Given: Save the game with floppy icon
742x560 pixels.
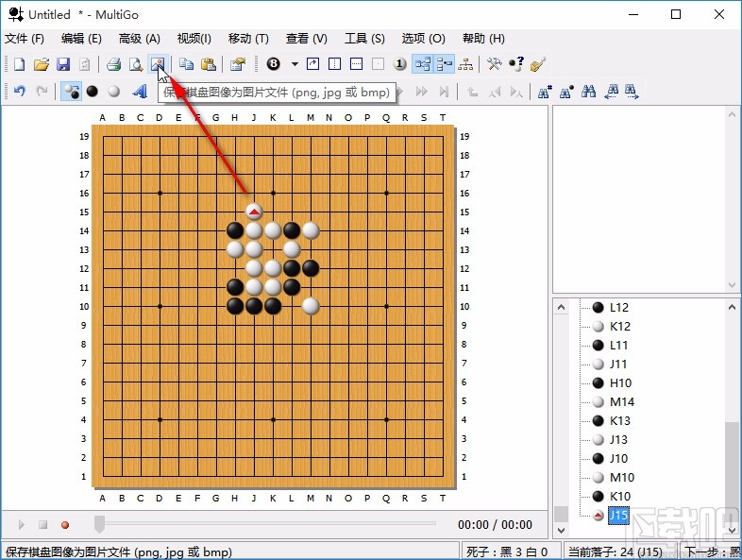Looking at the screenshot, I should click(63, 64).
